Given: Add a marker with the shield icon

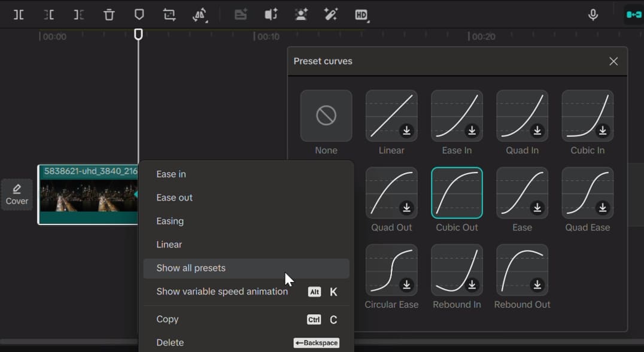Looking at the screenshot, I should point(139,15).
